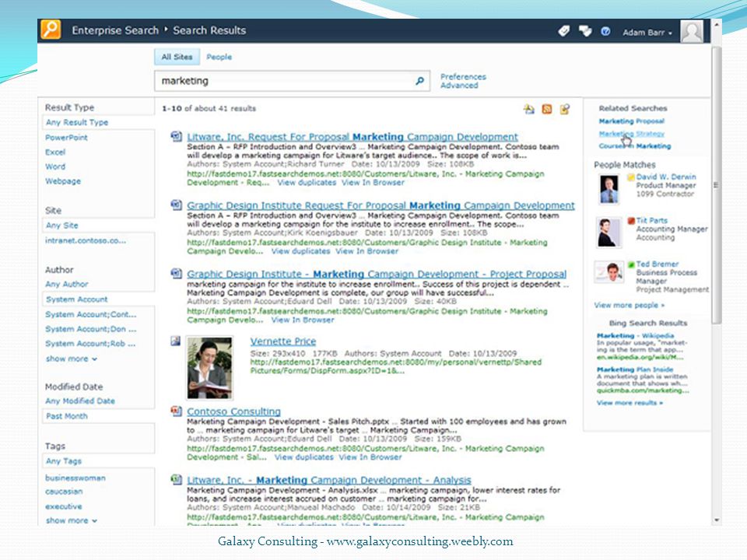Click document icon beside Project Proposal result
Screen dimensions: 747x560
click(x=177, y=274)
